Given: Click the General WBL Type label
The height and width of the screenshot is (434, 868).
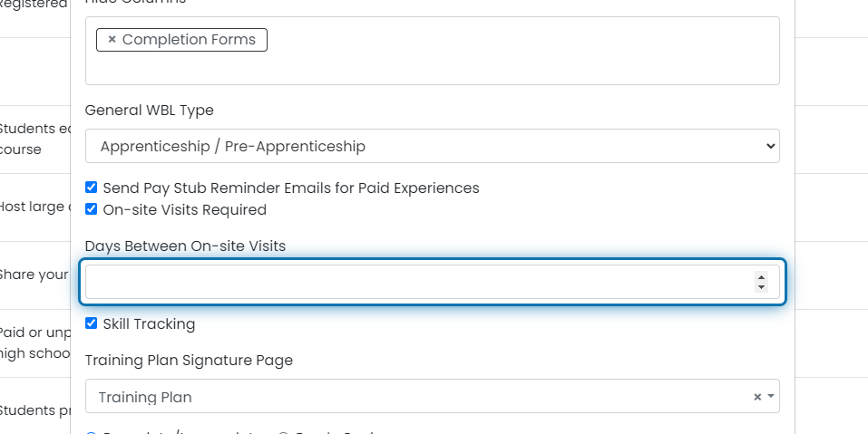Looking at the screenshot, I should 150,111.
